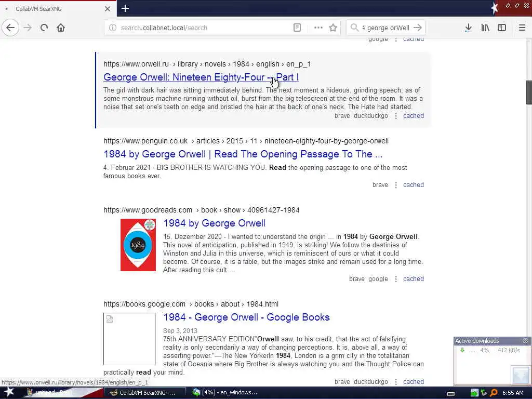Click the www.orwell.ru result URL text
Image resolution: width=532 pixels, height=399 pixels.
(x=207, y=64)
